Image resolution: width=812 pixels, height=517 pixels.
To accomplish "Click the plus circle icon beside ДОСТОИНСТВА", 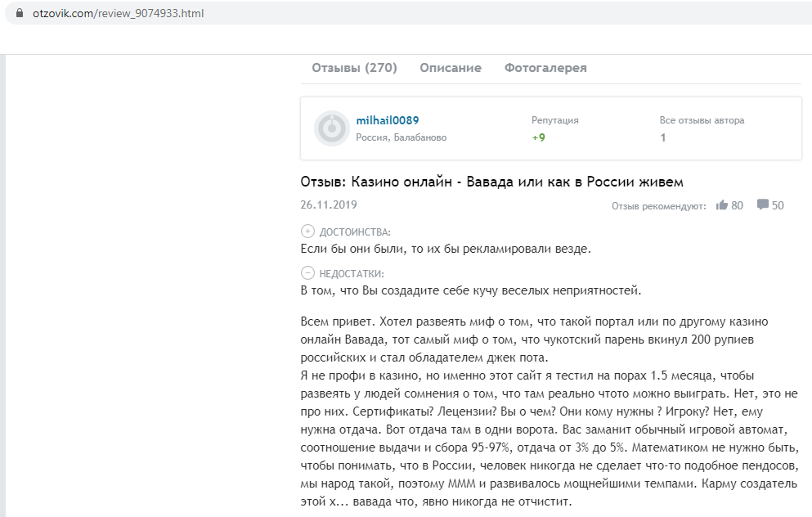I will click(307, 232).
